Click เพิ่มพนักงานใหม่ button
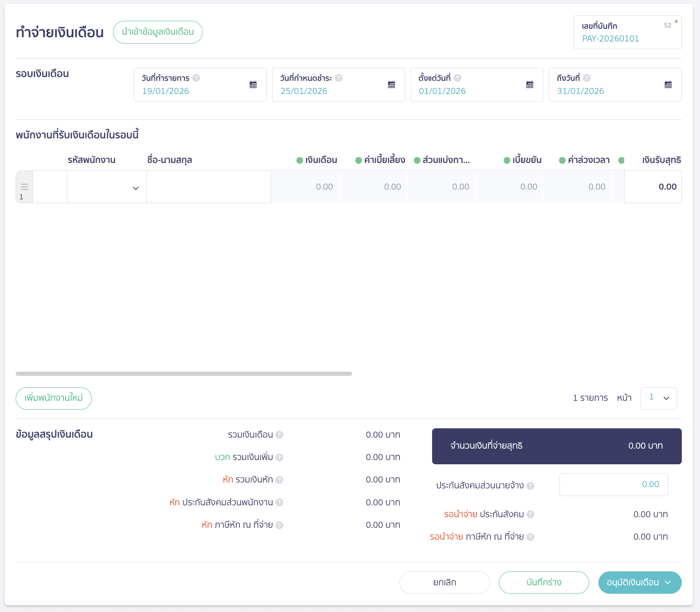This screenshot has width=700, height=612. coord(54,398)
